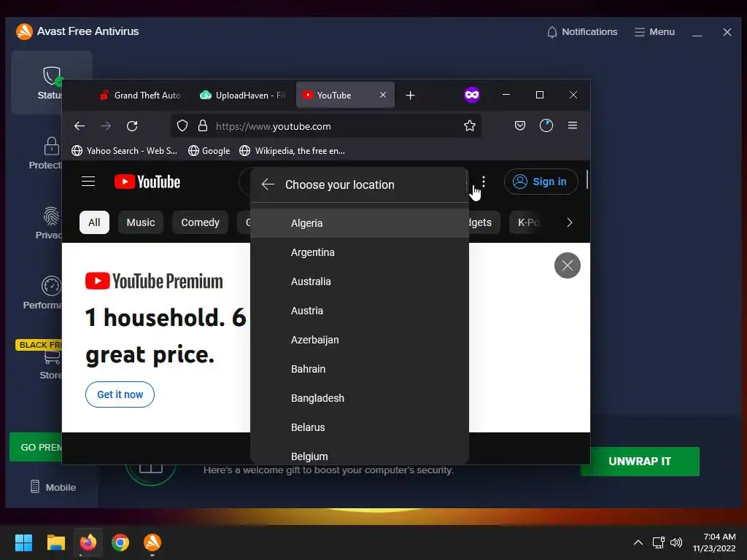Select Azerbaijan as location
Screen dimensions: 747x560
[x=360, y=340]
